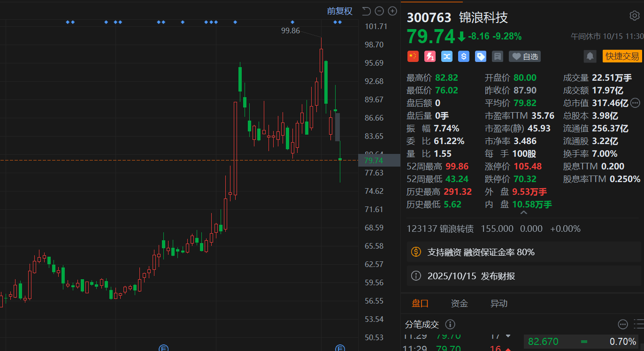Collapse the quote details with the chevron

pos(524,213)
